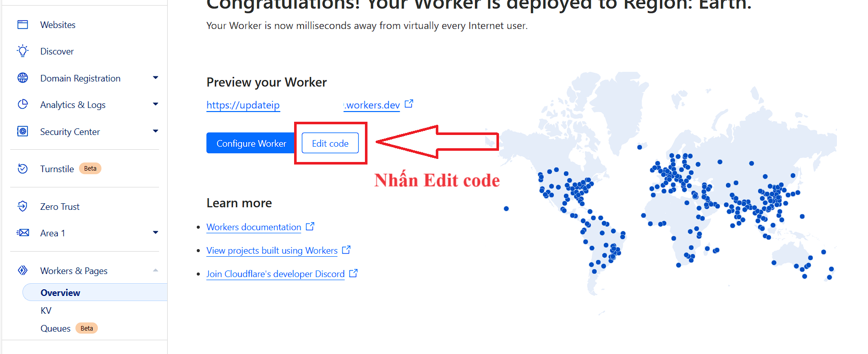Image resolution: width=868 pixels, height=354 pixels.
Task: Click the 'Your Worker is now milliseconds away' text
Action: pyautogui.click(x=367, y=25)
